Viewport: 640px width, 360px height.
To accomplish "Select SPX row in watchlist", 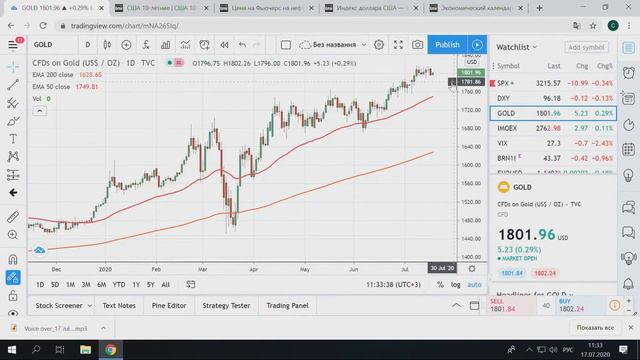I will (553, 83).
